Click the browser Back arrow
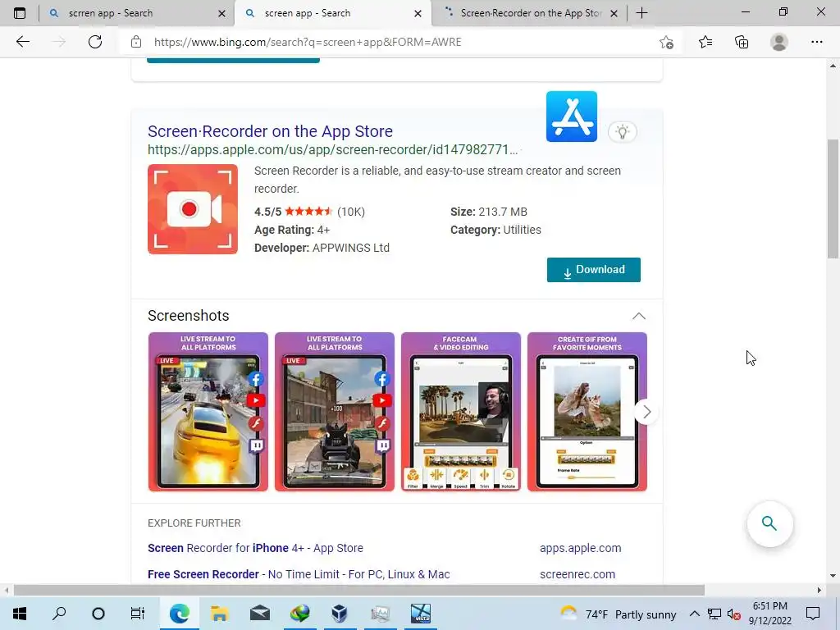 [x=22, y=42]
